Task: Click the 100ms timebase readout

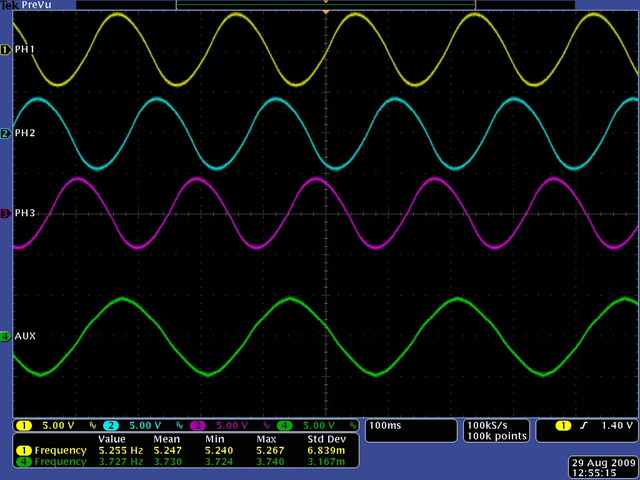Action: pyautogui.click(x=384, y=426)
